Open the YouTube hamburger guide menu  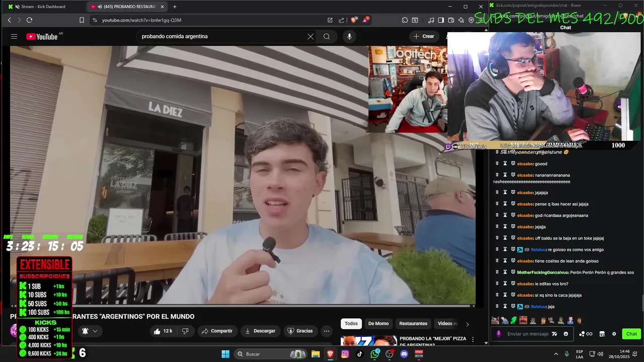[x=14, y=36]
